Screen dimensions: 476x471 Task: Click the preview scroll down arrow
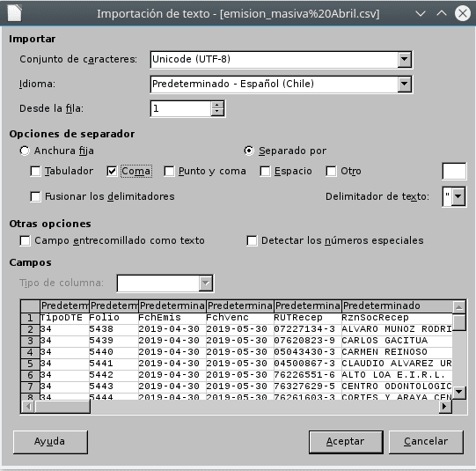point(459,392)
